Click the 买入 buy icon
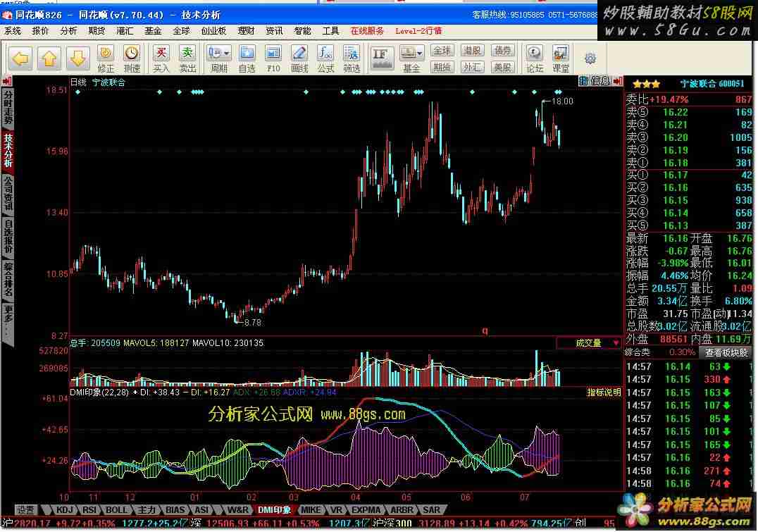Image resolution: width=758 pixels, height=532 pixels. (161, 58)
